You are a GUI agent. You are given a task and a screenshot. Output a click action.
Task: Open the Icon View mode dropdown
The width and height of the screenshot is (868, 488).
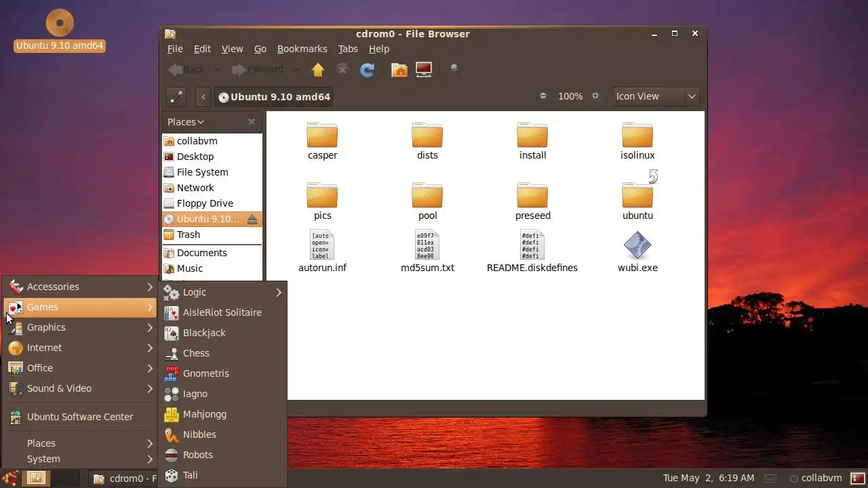point(656,96)
